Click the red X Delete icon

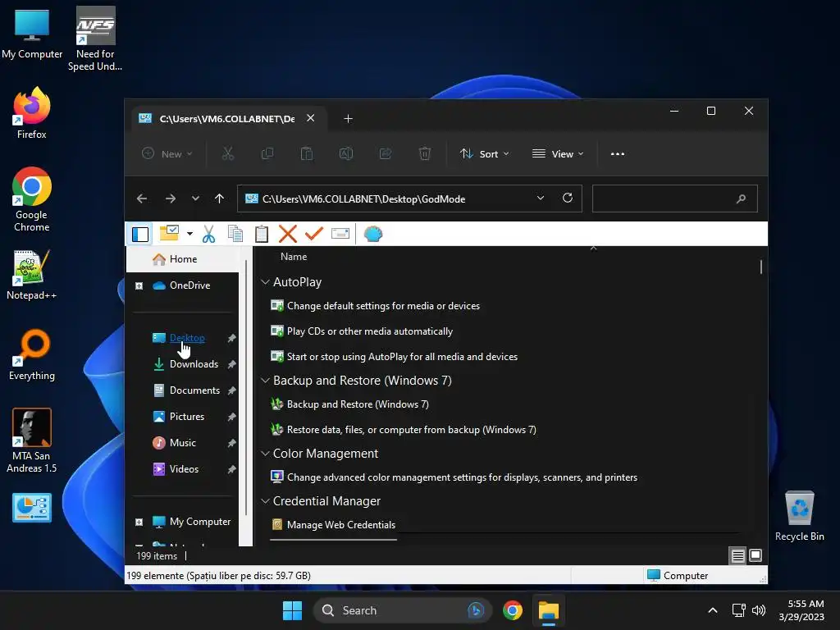288,234
